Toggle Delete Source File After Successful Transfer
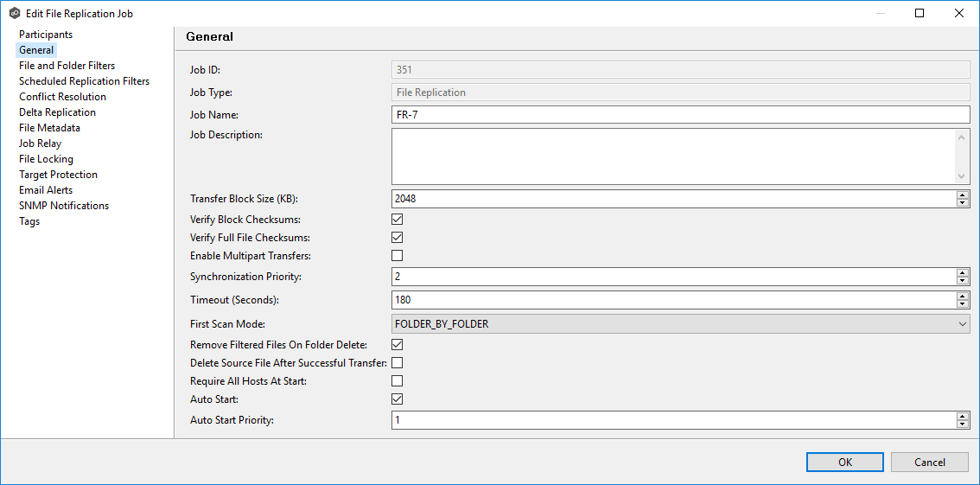Image resolution: width=980 pixels, height=485 pixels. click(398, 363)
